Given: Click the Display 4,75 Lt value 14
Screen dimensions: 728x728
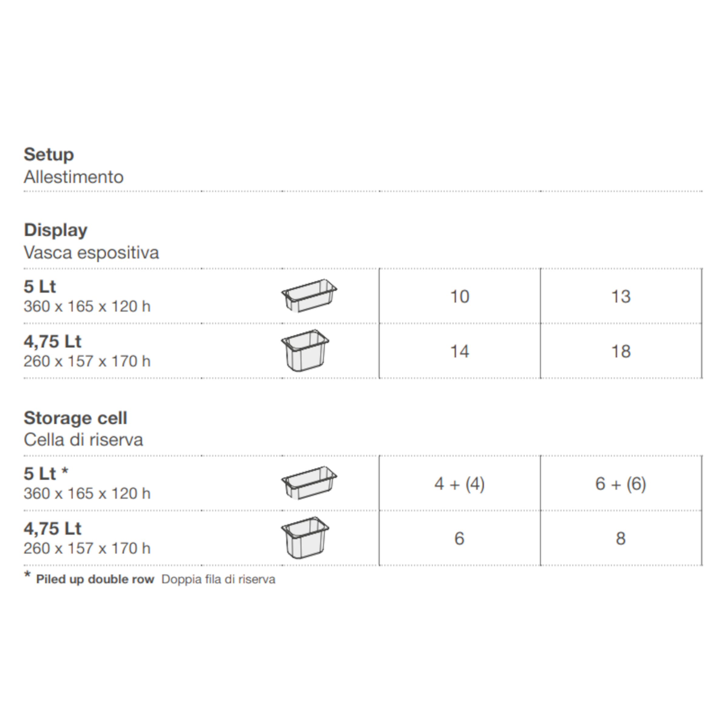Looking at the screenshot, I should [460, 351].
